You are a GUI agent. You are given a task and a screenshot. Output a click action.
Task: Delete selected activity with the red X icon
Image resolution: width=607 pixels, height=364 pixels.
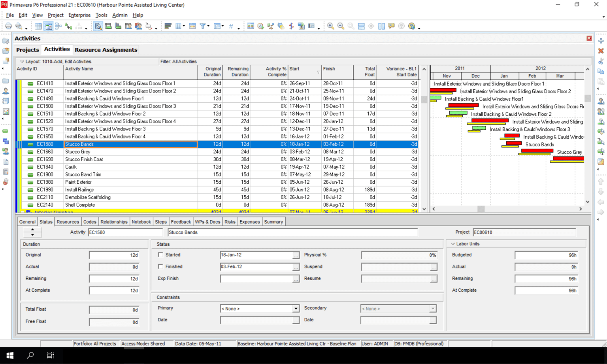601,51
